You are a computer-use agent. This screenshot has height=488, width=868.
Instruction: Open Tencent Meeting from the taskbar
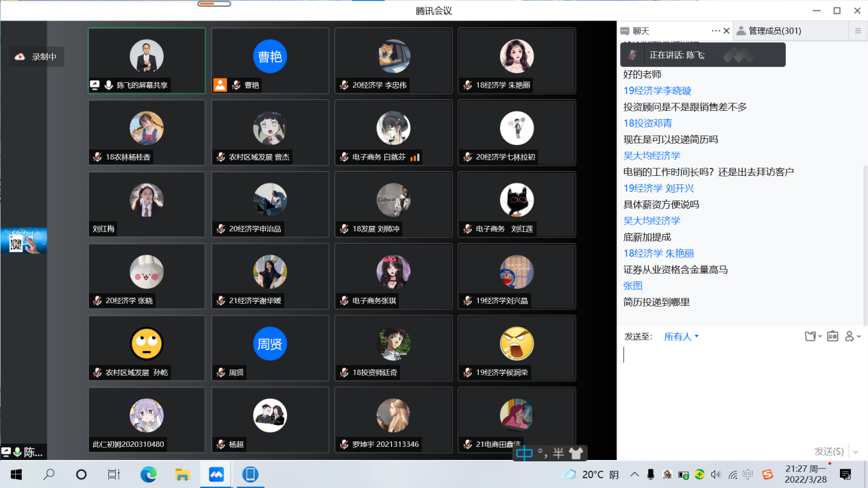coord(216,474)
